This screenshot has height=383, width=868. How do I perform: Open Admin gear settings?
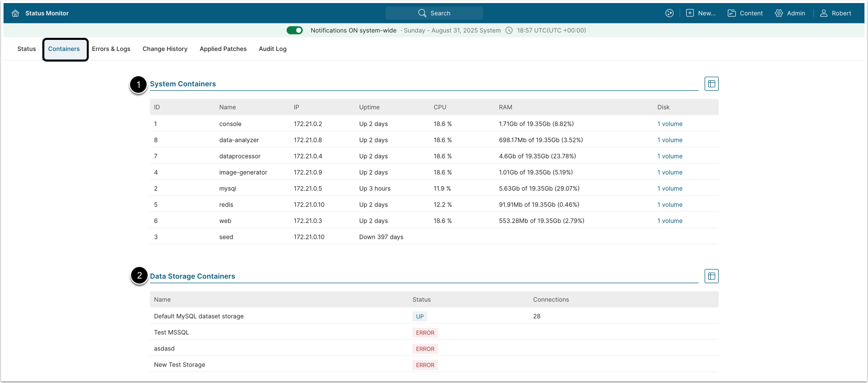(779, 13)
